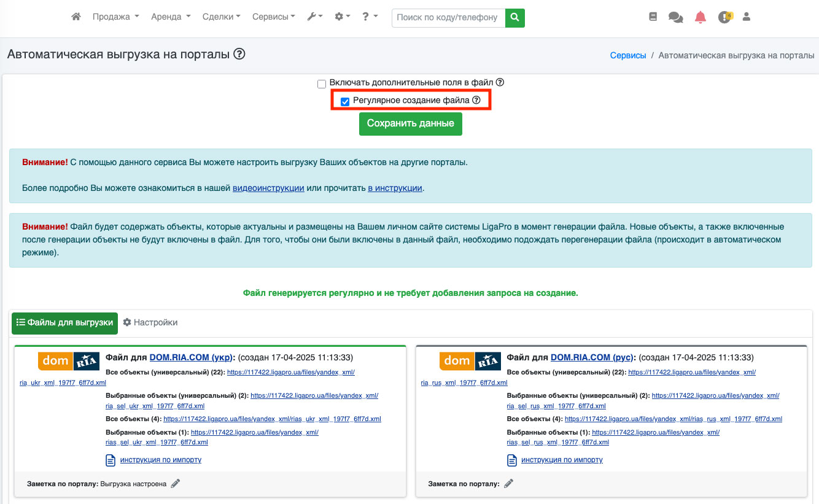
Task: Open the chat messages icon
Action: (x=675, y=18)
